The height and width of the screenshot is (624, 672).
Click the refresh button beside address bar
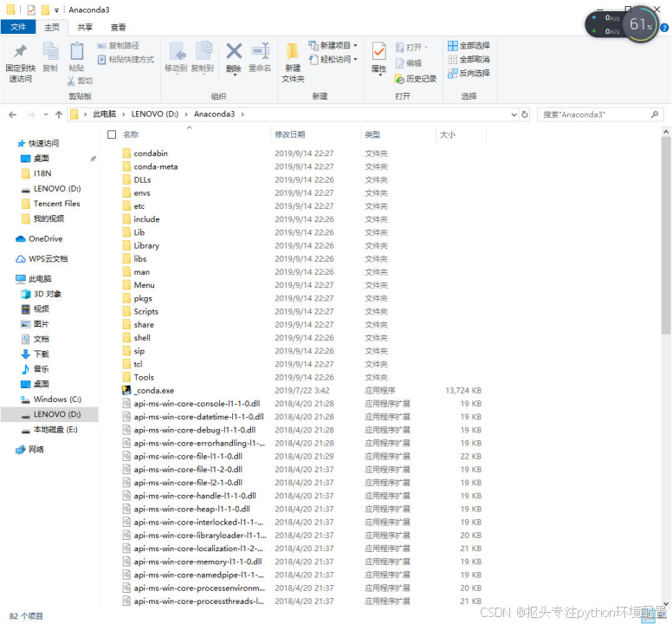tap(525, 114)
